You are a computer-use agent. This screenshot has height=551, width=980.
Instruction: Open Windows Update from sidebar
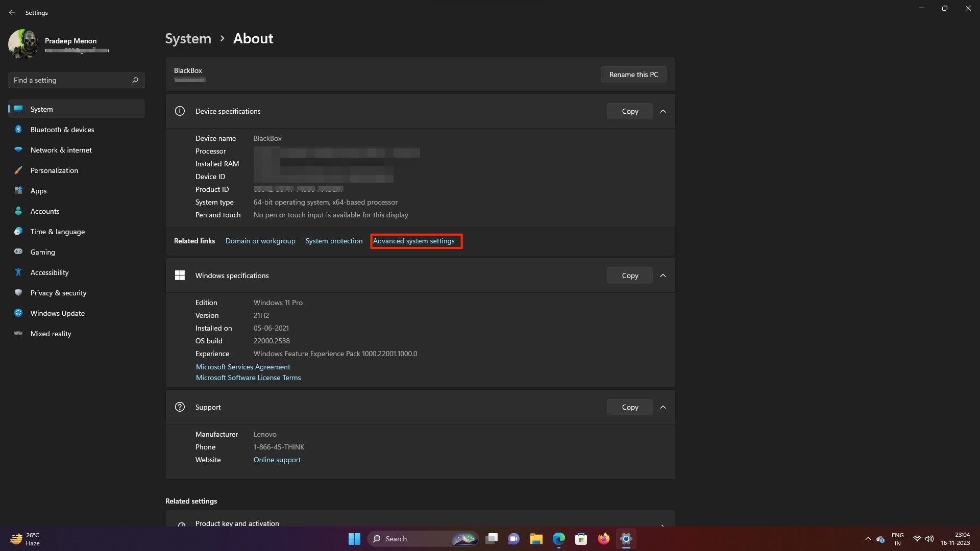[x=57, y=313]
